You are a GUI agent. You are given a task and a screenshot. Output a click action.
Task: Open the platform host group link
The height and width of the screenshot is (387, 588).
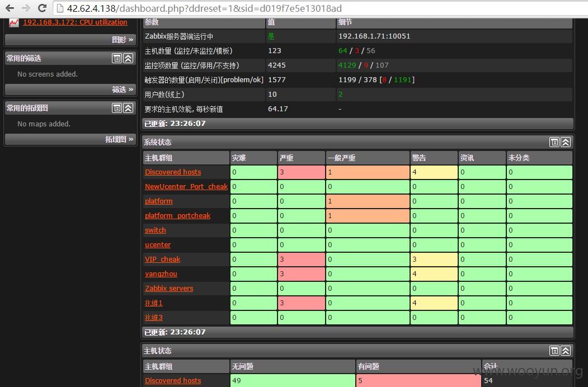tap(159, 201)
